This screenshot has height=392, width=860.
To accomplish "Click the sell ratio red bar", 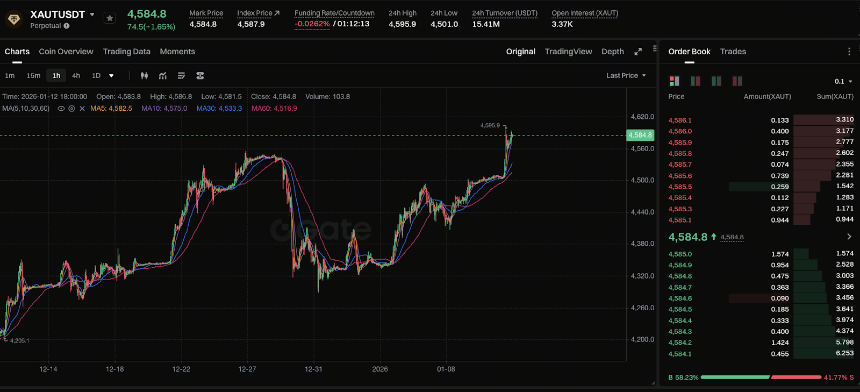I will (796, 377).
